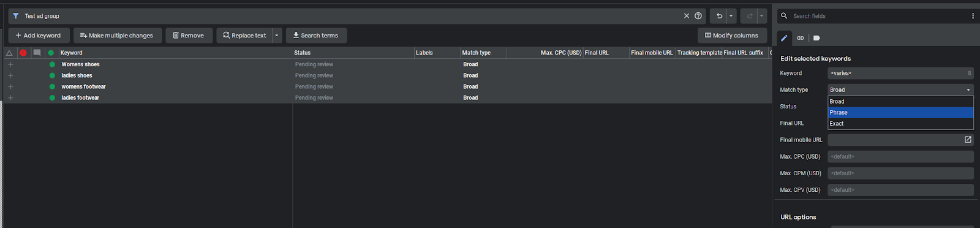Choose Phrase from the match type list
The height and width of the screenshot is (228, 980).
(x=900, y=113)
